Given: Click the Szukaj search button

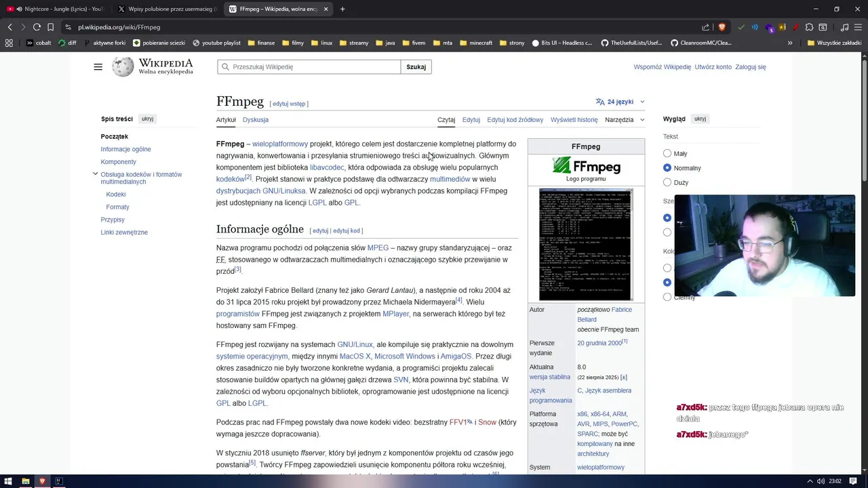Looking at the screenshot, I should pos(416,66).
